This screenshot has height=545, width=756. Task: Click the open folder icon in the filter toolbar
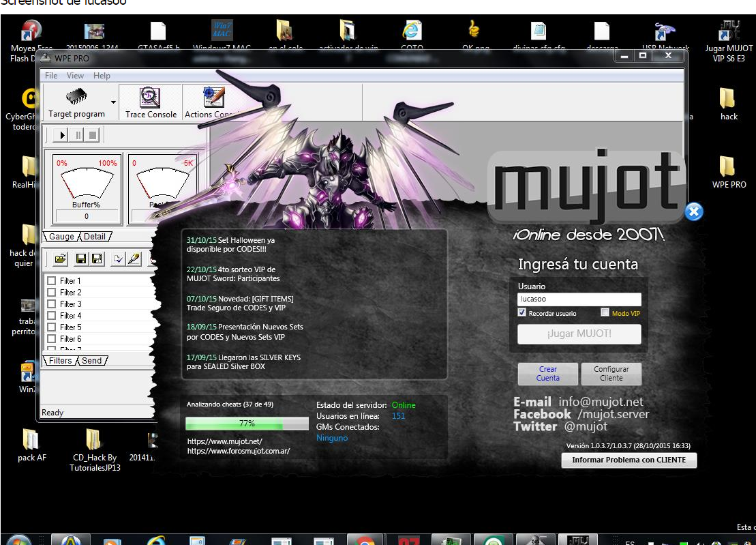pos(60,259)
